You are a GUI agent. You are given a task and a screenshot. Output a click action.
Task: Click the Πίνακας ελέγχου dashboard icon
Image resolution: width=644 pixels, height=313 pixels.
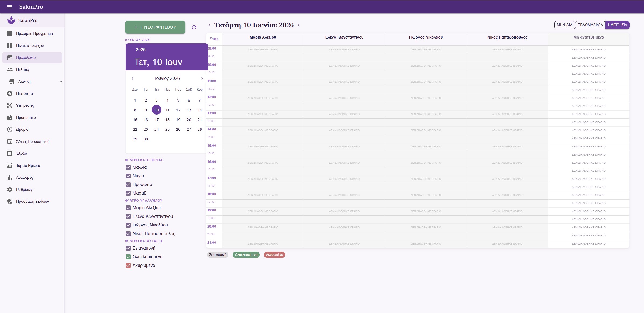pyautogui.click(x=10, y=46)
